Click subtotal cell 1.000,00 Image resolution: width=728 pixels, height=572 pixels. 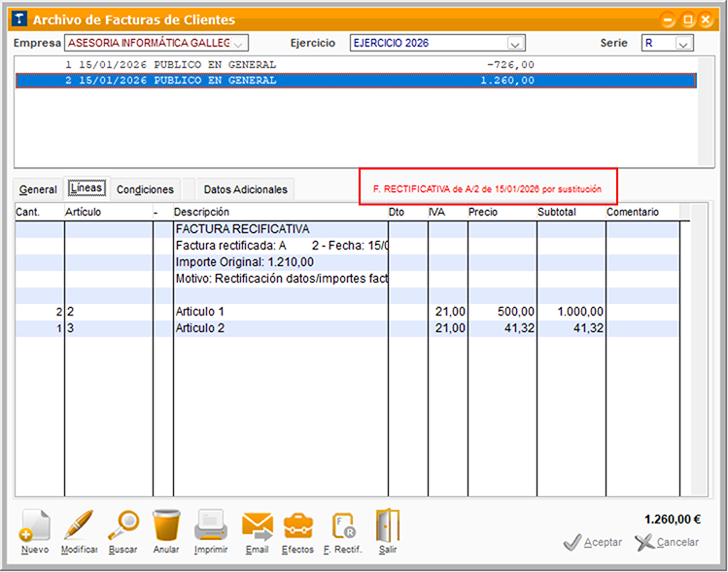click(572, 312)
